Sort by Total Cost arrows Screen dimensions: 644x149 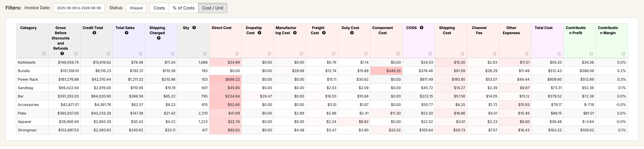(559, 54)
